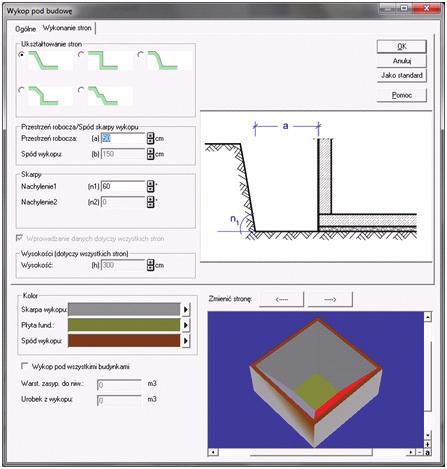Screen dimensions: 447x469
Task: Click the minus zoom icon in 3D preview
Action: point(420,452)
